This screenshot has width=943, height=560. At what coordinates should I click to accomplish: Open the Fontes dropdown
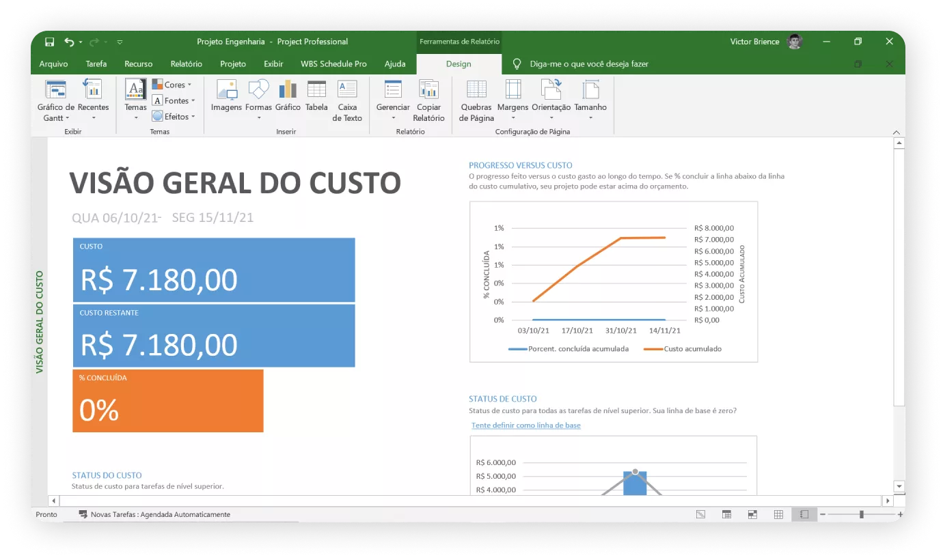[x=174, y=100]
